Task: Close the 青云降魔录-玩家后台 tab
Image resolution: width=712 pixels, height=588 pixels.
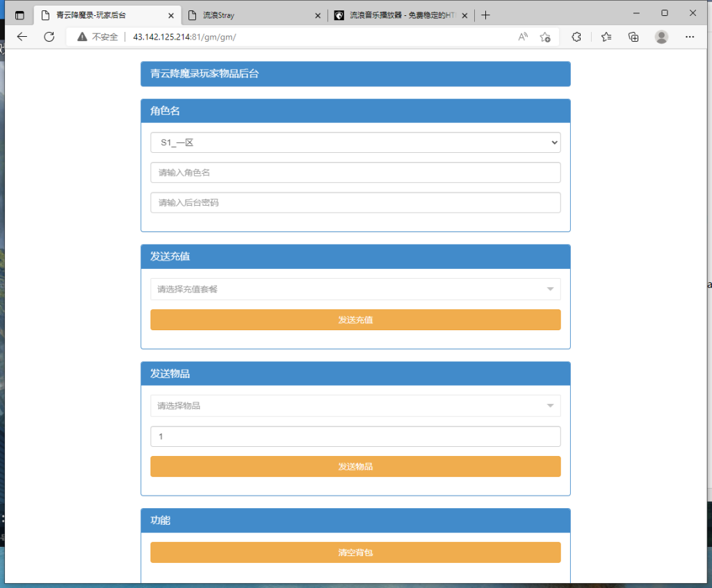Action: click(x=171, y=15)
